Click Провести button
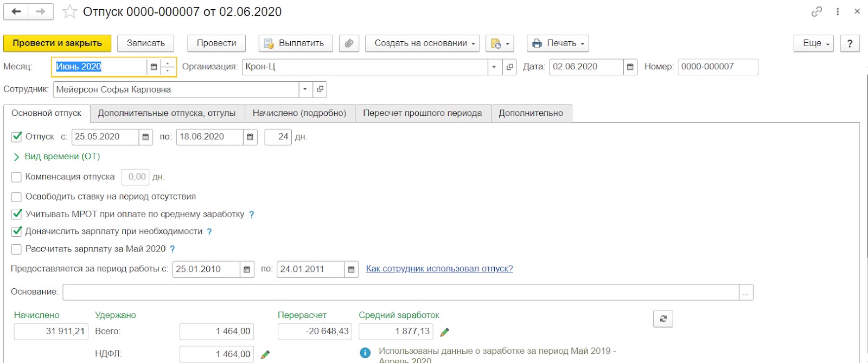The width and height of the screenshot is (868, 363). pos(216,43)
